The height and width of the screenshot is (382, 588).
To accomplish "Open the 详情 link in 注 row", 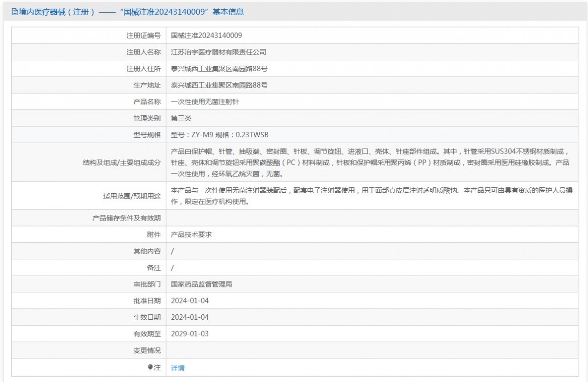I will (x=178, y=368).
